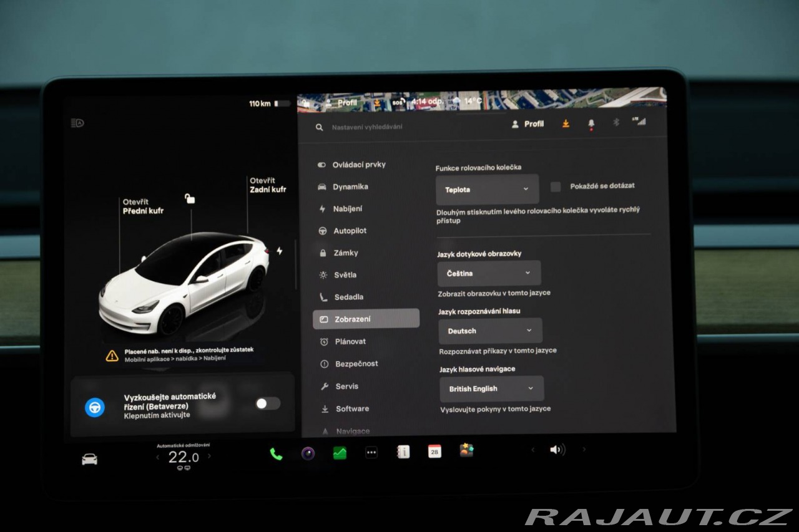Tap the three-dots app launcher icon
Viewport: 799px width, 532px height.
click(x=371, y=453)
